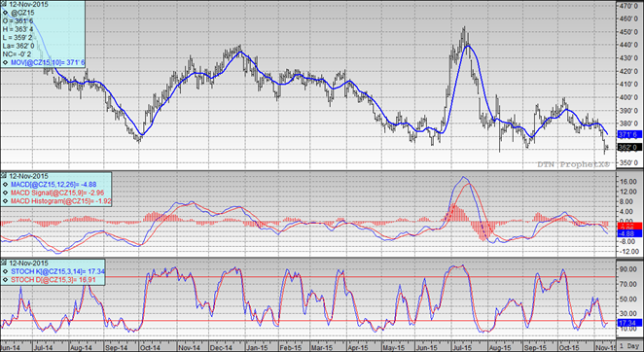Click the Jun-15 date axis label
Viewport: 644px width, 352px height.
(x=427, y=348)
